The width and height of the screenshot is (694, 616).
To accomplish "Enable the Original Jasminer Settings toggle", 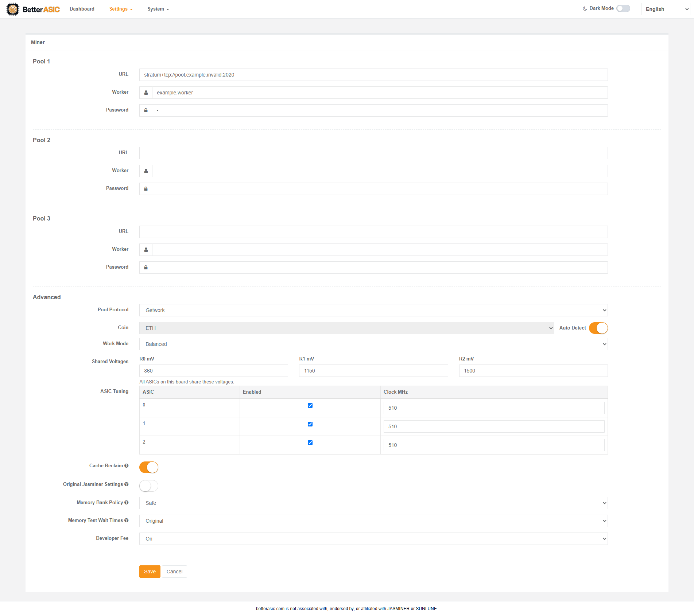I will [x=149, y=486].
